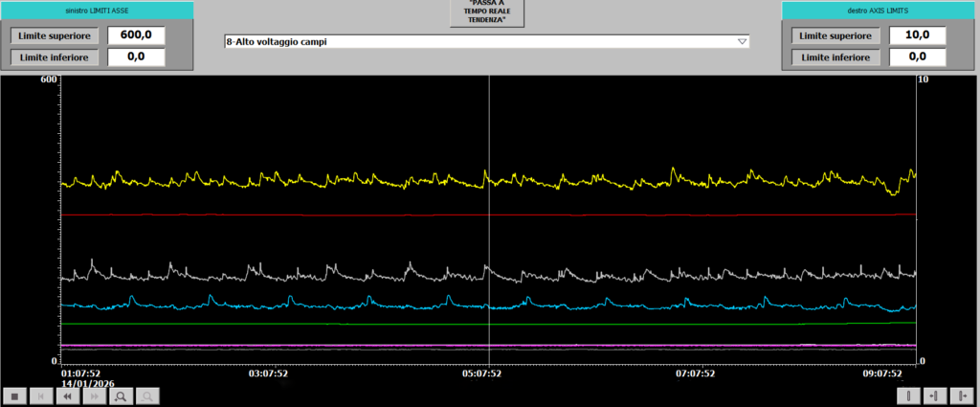Move the cursor ruler left
The height and width of the screenshot is (407, 980).
point(935,396)
